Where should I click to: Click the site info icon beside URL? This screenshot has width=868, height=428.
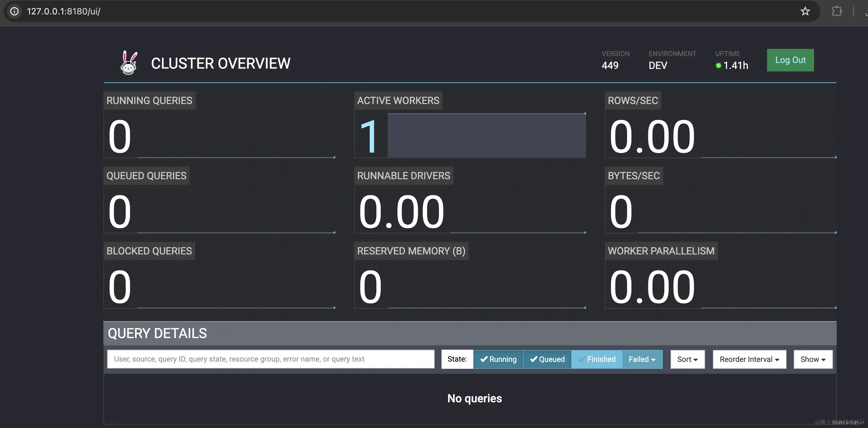tap(14, 11)
